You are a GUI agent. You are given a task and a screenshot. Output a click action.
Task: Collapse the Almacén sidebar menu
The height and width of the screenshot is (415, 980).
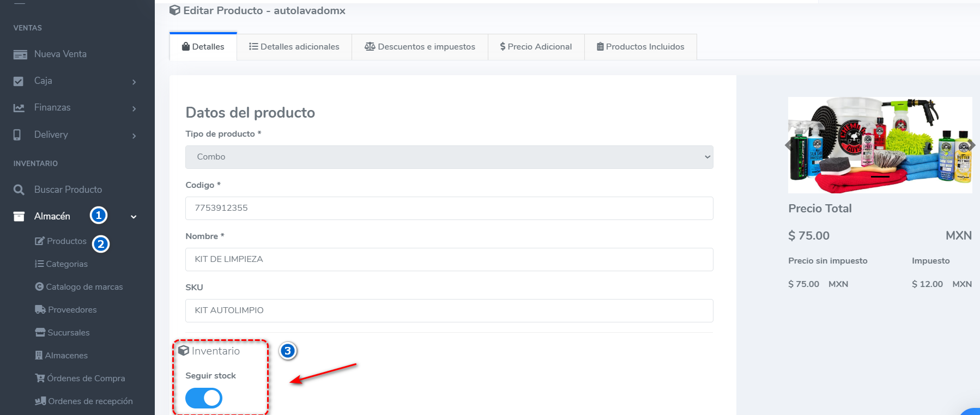(134, 217)
